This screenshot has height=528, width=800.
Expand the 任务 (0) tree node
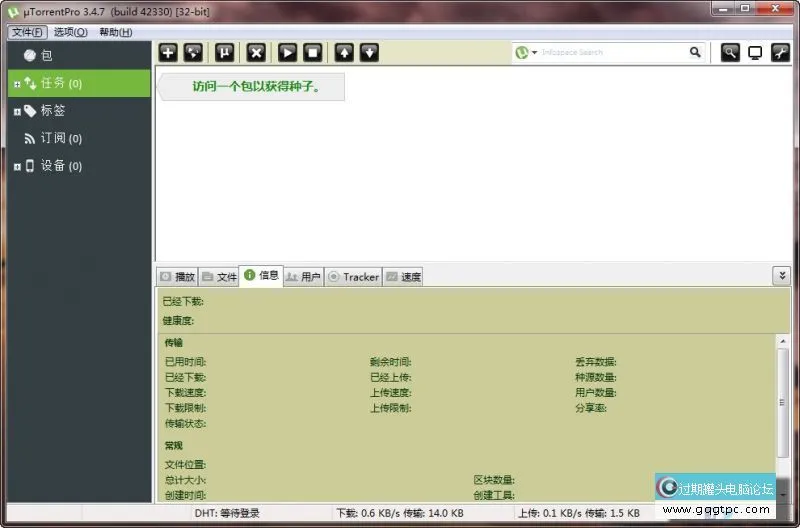17,84
